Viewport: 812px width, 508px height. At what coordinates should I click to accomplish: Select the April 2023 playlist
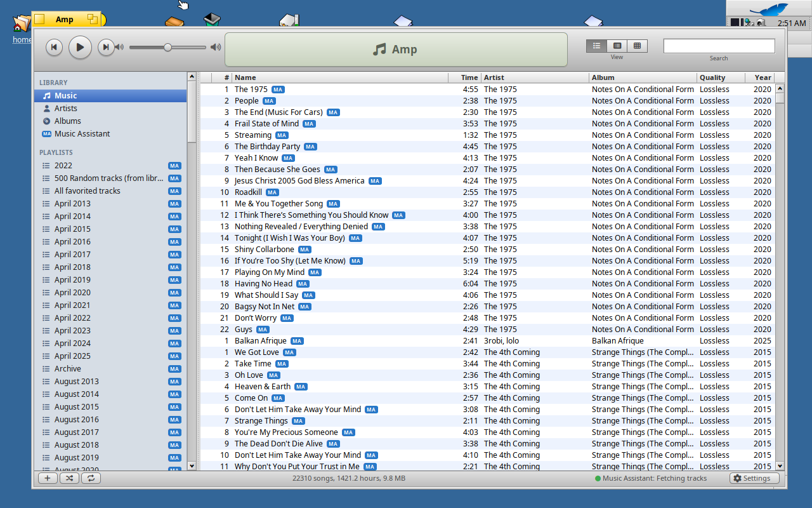[110, 331]
